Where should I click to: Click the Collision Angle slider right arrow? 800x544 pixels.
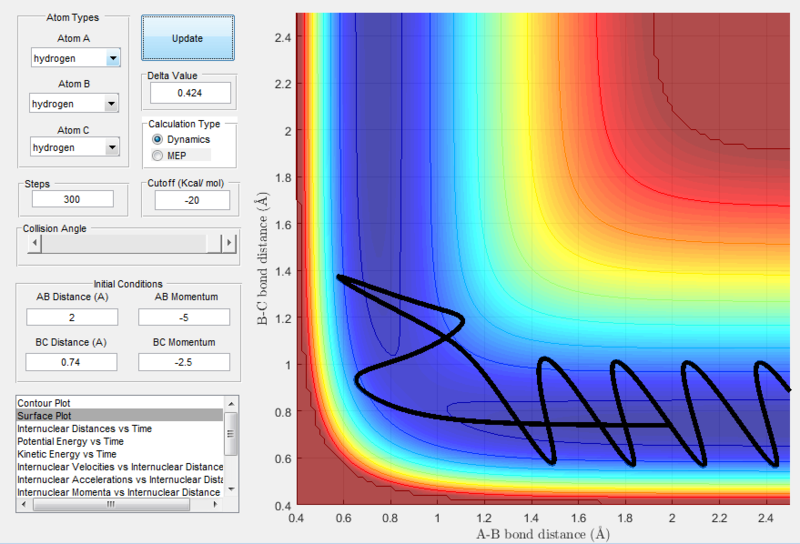229,243
